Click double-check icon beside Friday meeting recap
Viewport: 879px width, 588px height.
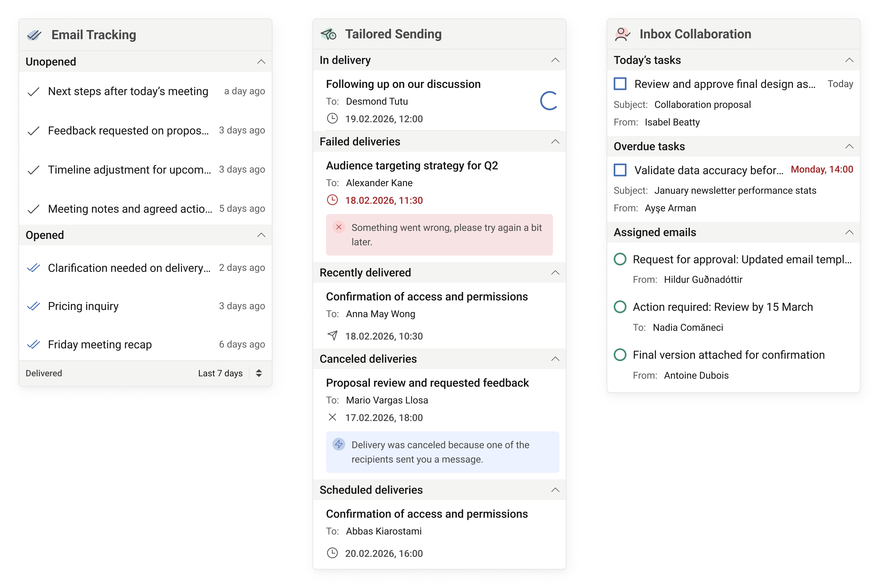tap(34, 344)
